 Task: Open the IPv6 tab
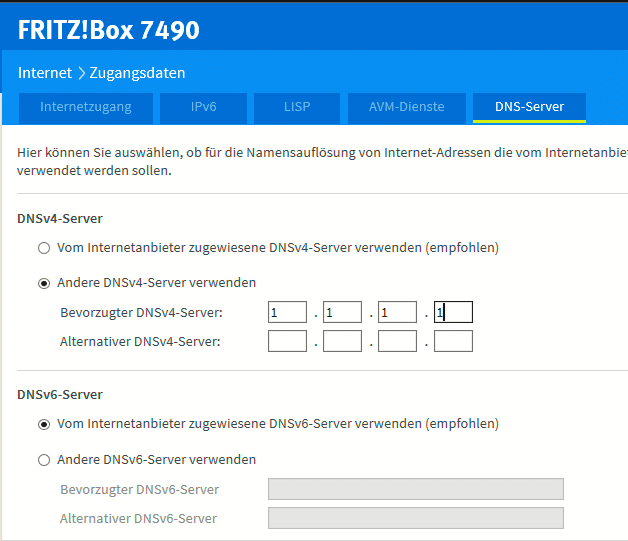(x=204, y=107)
